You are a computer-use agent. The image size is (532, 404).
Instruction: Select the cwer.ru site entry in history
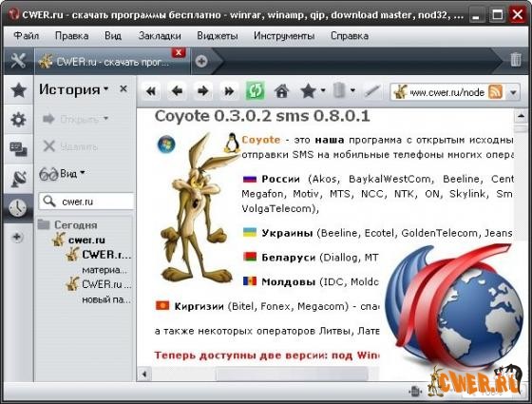pos(79,240)
